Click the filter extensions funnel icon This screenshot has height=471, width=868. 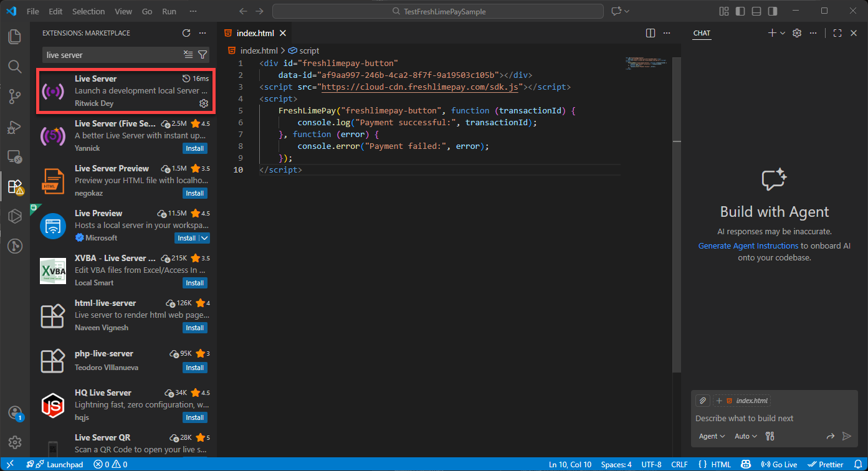[x=203, y=55]
